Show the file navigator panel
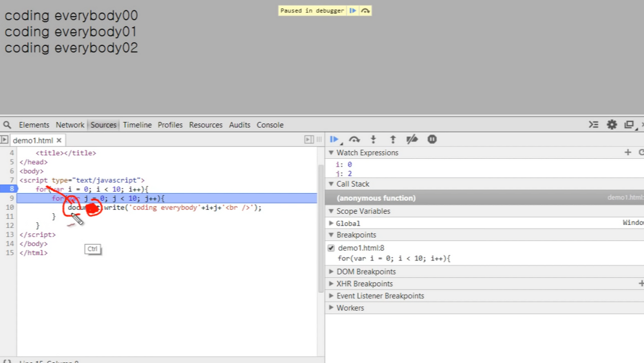This screenshot has width=644, height=363. [4, 140]
